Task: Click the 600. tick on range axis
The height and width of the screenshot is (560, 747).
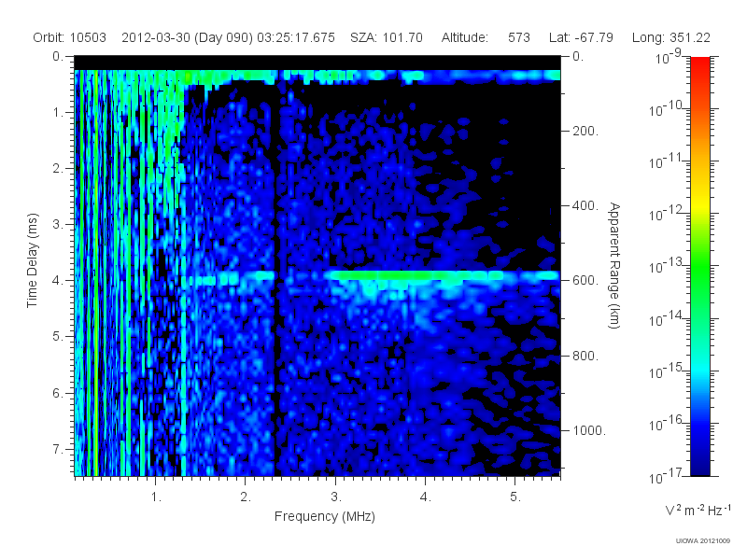Action: coord(585,281)
